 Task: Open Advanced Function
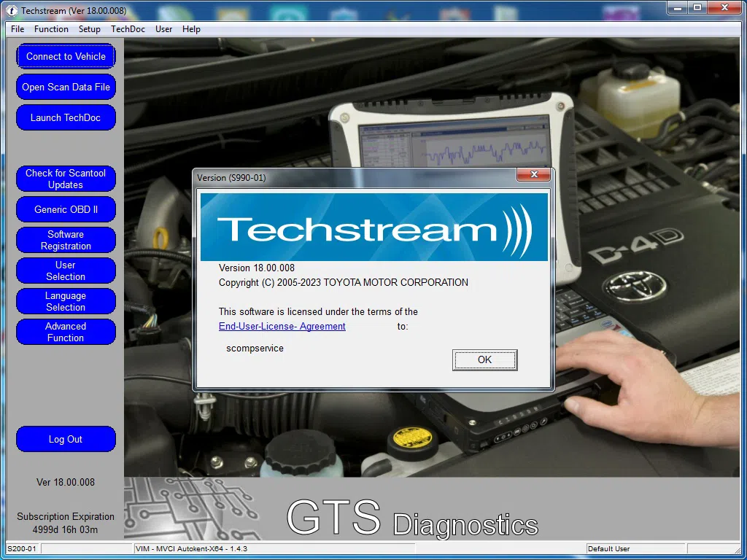point(66,332)
